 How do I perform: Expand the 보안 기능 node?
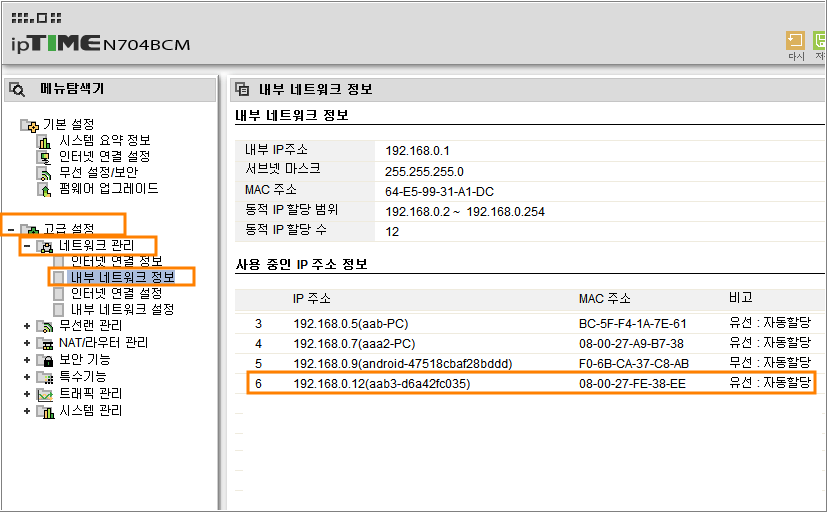[x=27, y=360]
